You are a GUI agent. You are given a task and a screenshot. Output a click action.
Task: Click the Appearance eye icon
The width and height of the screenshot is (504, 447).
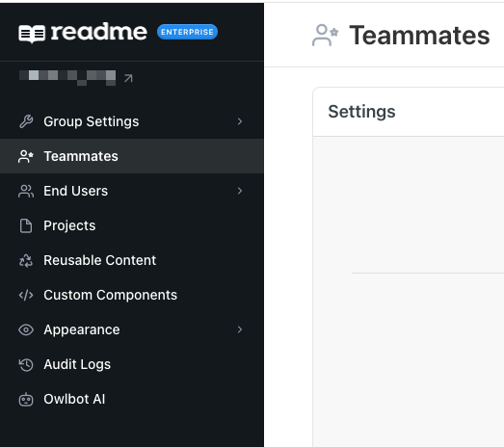point(26,329)
